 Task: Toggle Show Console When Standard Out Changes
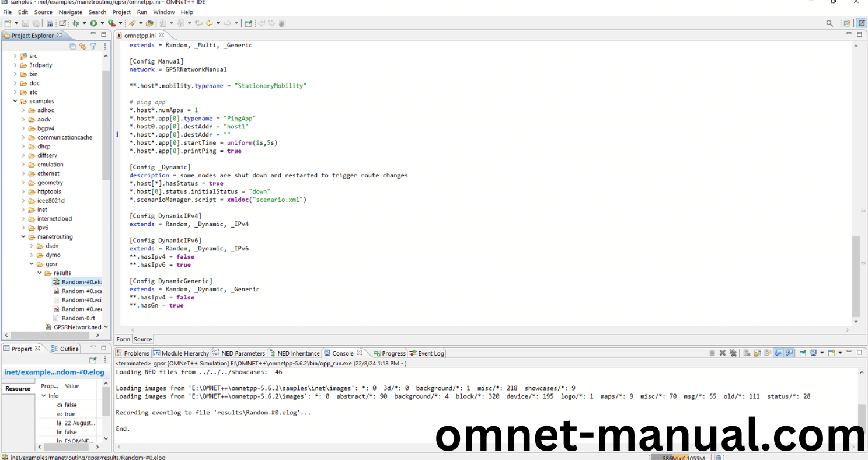coord(778,353)
